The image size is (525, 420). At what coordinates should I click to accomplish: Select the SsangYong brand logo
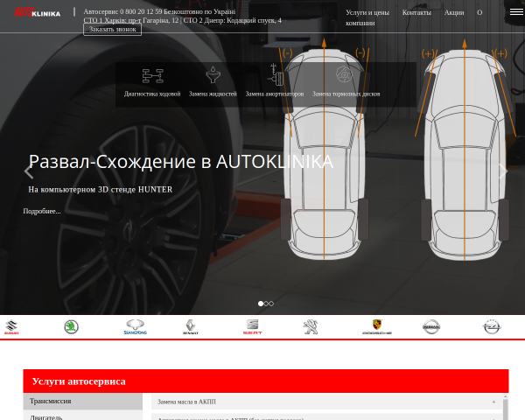pyautogui.click(x=136, y=327)
